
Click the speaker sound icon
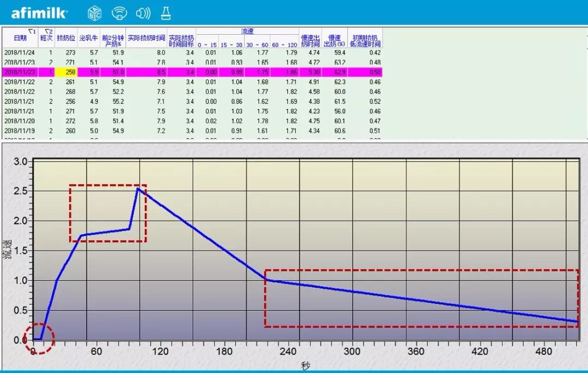[143, 13]
